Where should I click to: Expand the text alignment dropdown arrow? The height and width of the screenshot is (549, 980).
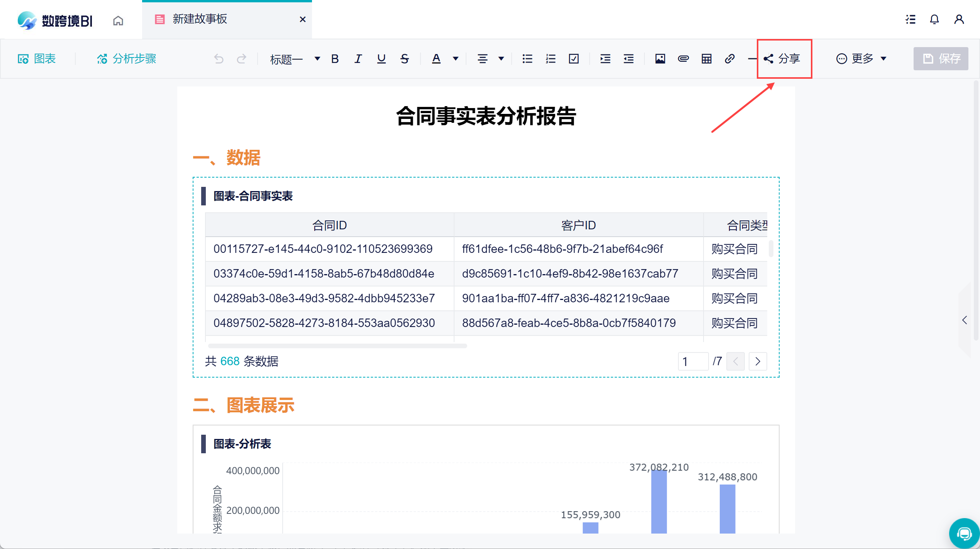pyautogui.click(x=501, y=59)
